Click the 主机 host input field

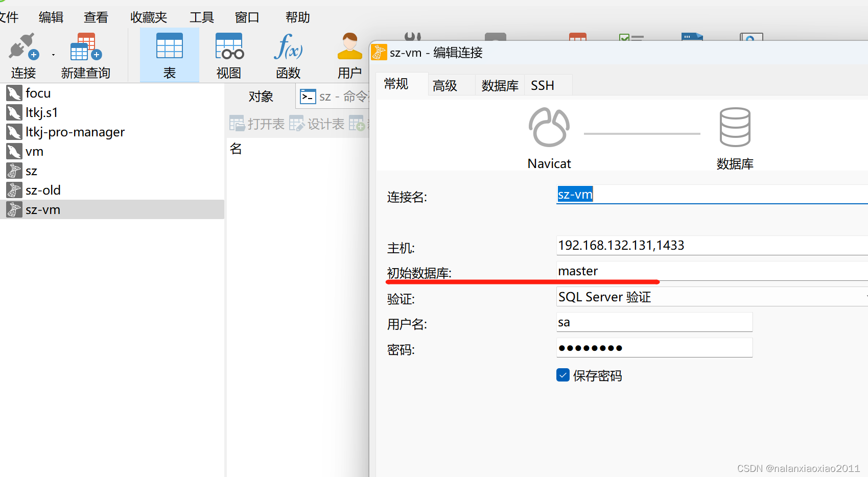click(712, 246)
